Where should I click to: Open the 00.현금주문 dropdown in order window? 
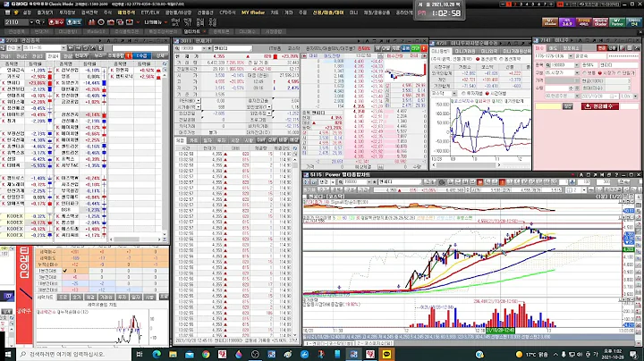point(577,96)
